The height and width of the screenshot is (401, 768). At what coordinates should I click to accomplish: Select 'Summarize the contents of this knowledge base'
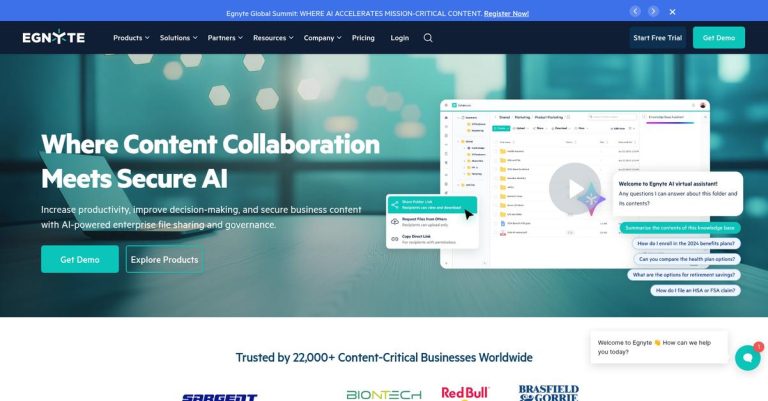(x=680, y=228)
